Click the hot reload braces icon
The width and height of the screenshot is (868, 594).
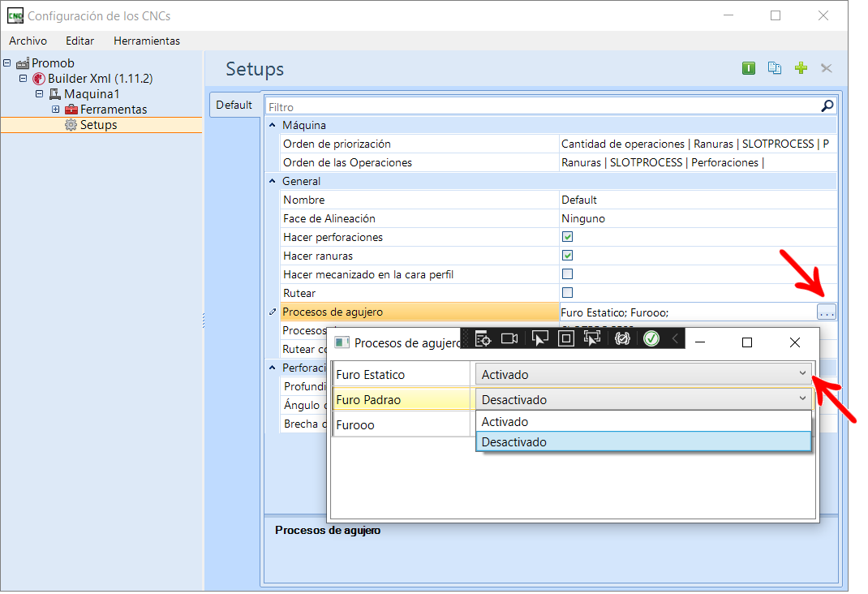pyautogui.click(x=622, y=338)
